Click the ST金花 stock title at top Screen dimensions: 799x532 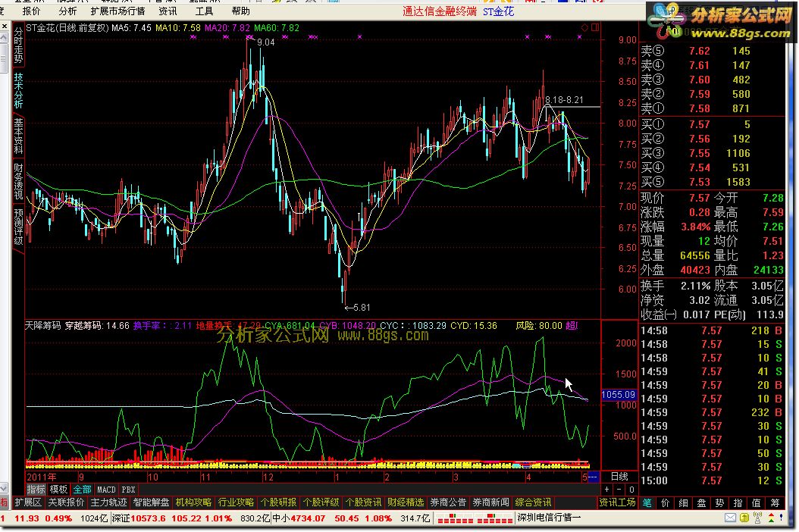click(498, 11)
